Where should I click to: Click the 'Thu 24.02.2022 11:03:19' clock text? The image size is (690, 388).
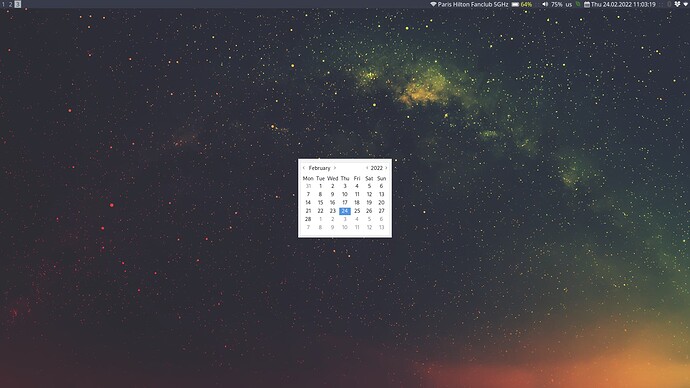(x=623, y=4)
